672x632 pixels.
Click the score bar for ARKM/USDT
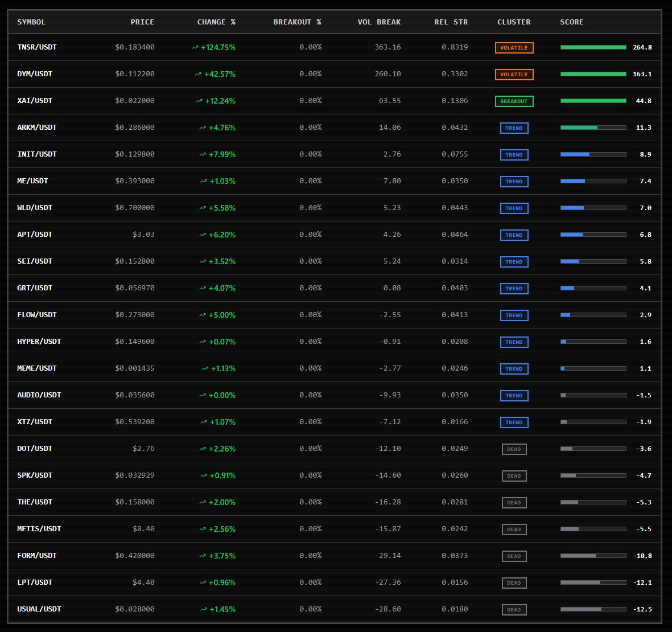tap(593, 128)
